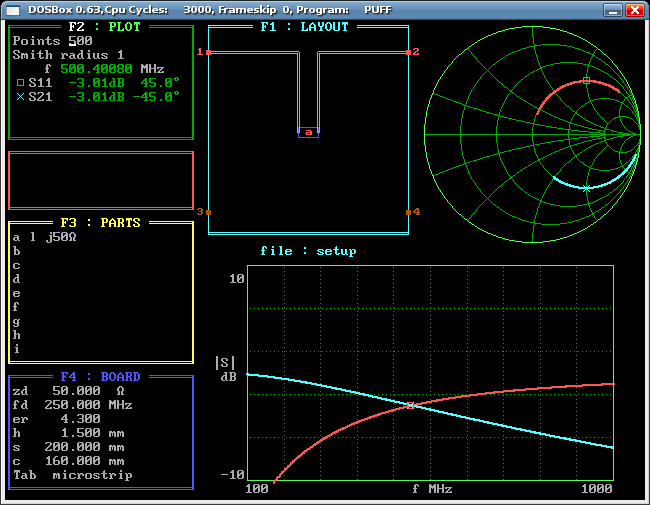The height and width of the screenshot is (505, 650).
Task: Toggle the Tab microstrip setting
Action: pyautogui.click(x=73, y=475)
